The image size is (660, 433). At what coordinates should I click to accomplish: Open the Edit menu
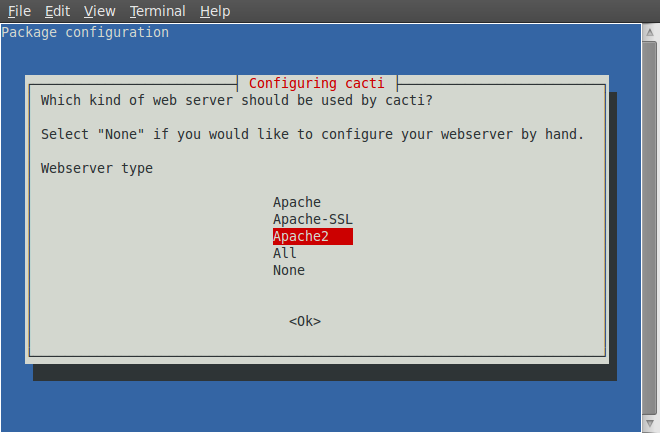(x=57, y=11)
